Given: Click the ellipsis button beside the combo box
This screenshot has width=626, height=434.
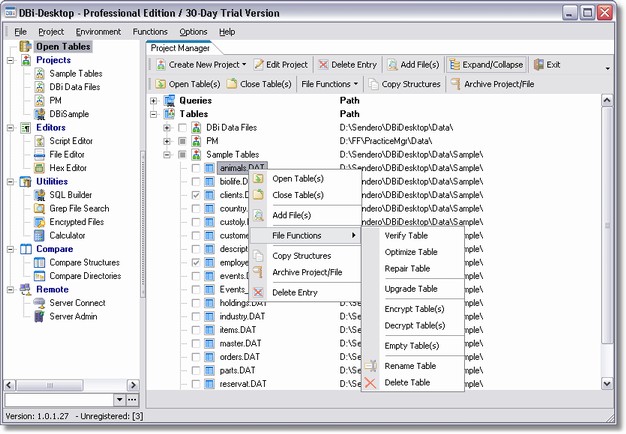Looking at the screenshot, I should (x=132, y=399).
